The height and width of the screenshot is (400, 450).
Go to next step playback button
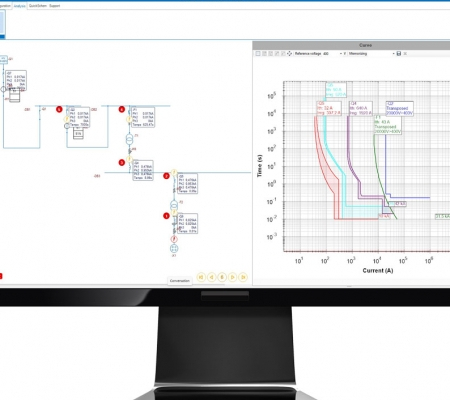click(x=233, y=277)
